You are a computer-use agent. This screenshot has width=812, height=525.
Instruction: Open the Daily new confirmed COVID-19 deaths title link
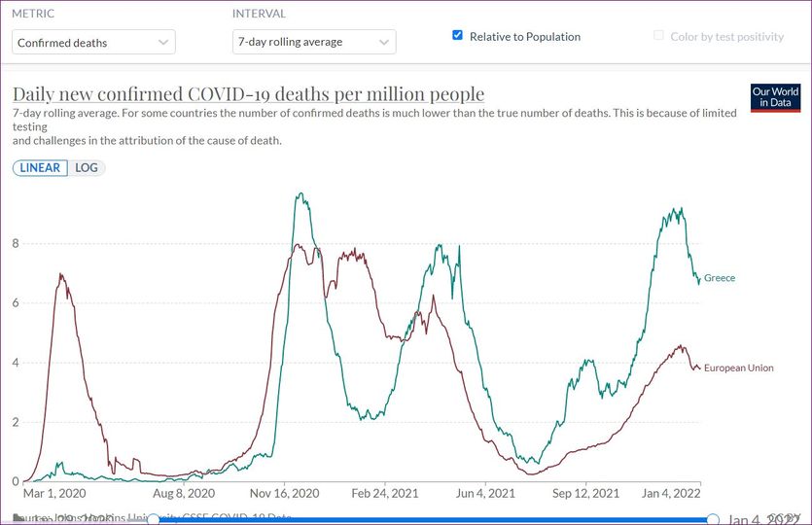pos(248,94)
